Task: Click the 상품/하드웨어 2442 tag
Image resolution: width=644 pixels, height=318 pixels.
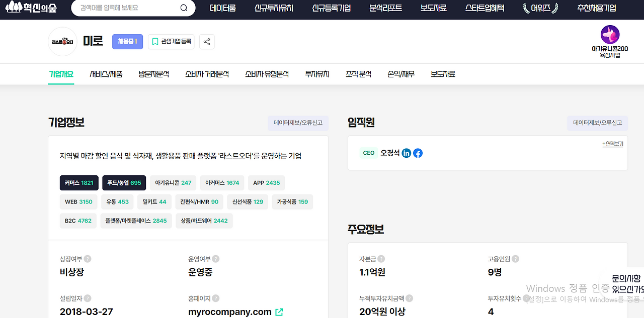Action: coord(204,221)
